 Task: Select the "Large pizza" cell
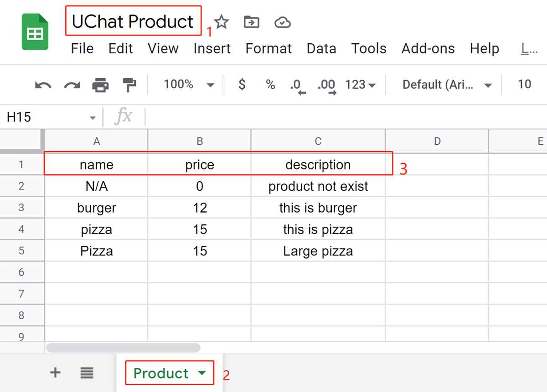(318, 250)
